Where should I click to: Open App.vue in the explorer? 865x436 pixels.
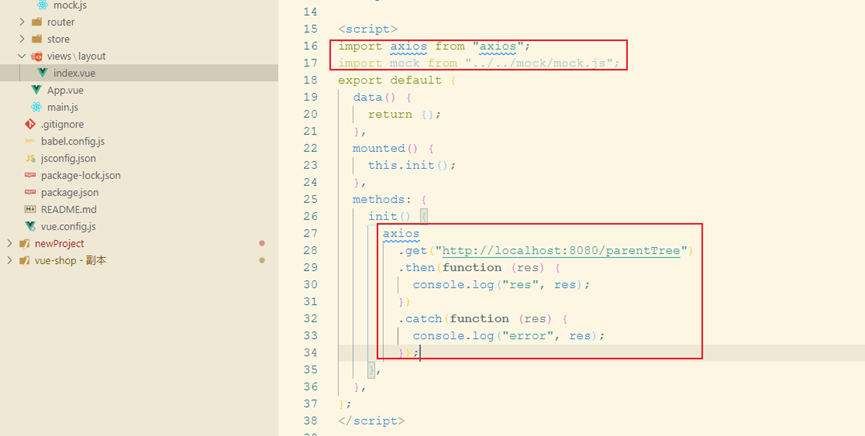pos(65,90)
